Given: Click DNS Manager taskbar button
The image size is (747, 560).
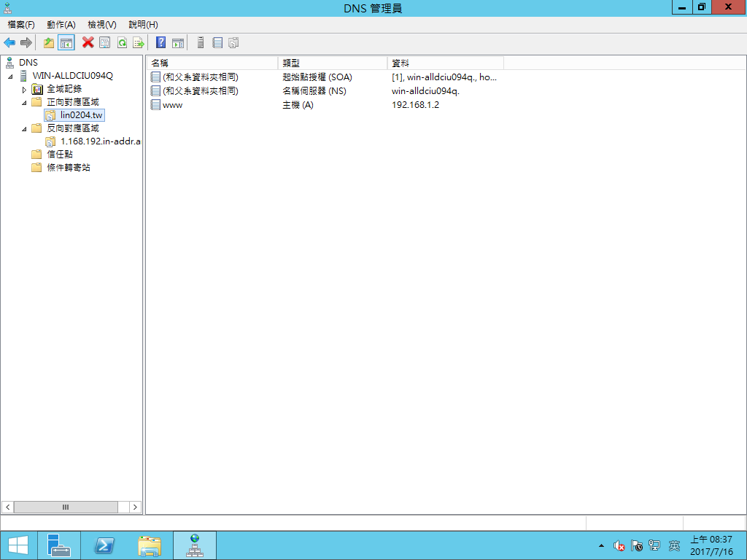Looking at the screenshot, I should [x=194, y=545].
